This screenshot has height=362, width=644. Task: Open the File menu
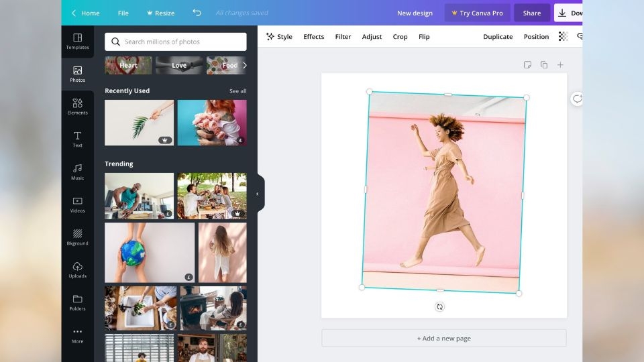(123, 13)
